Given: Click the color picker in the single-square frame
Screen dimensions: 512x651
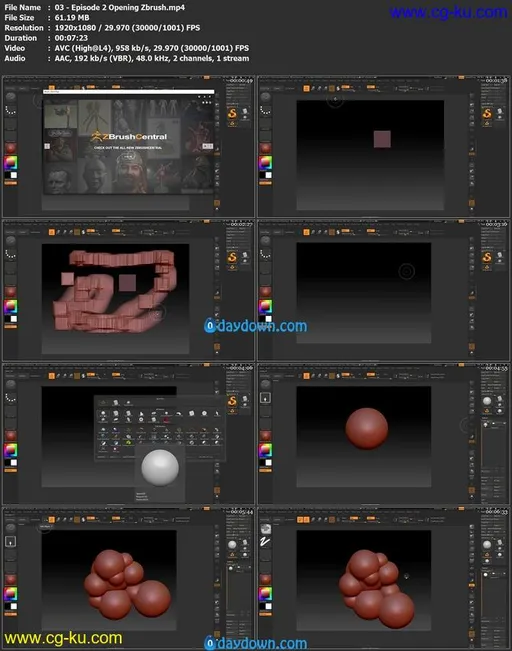Looking at the screenshot, I should click(266, 162).
